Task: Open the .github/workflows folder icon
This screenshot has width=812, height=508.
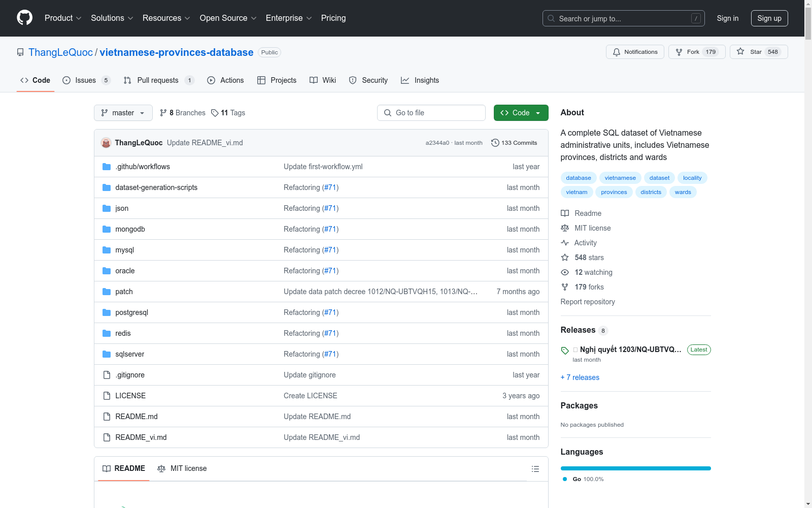Action: (107, 167)
